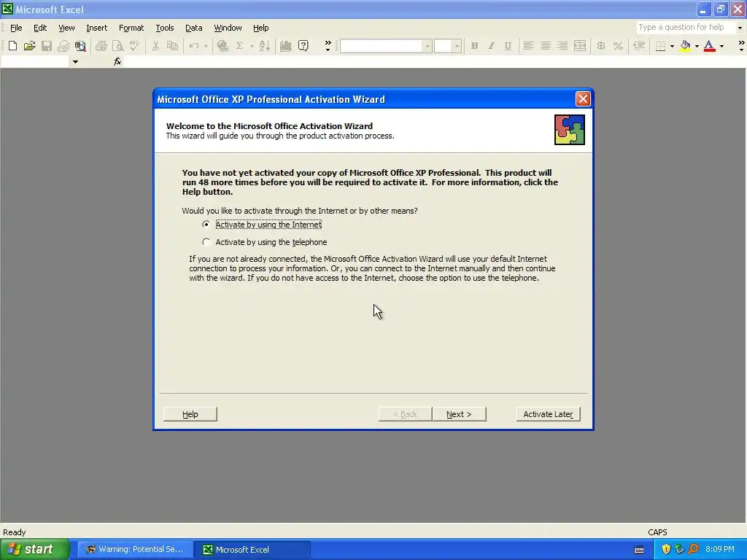Open the Data menu
This screenshot has height=560, width=747.
point(193,28)
